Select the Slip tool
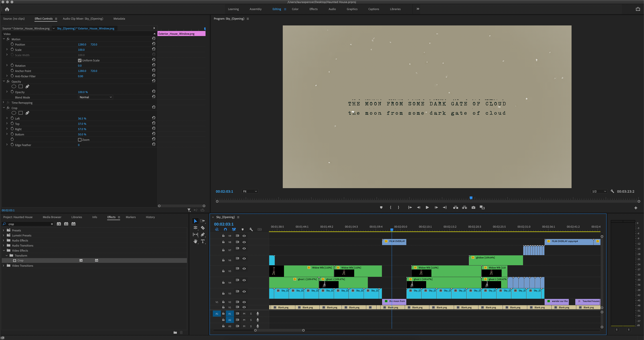This screenshot has width=644, height=340. [195, 234]
